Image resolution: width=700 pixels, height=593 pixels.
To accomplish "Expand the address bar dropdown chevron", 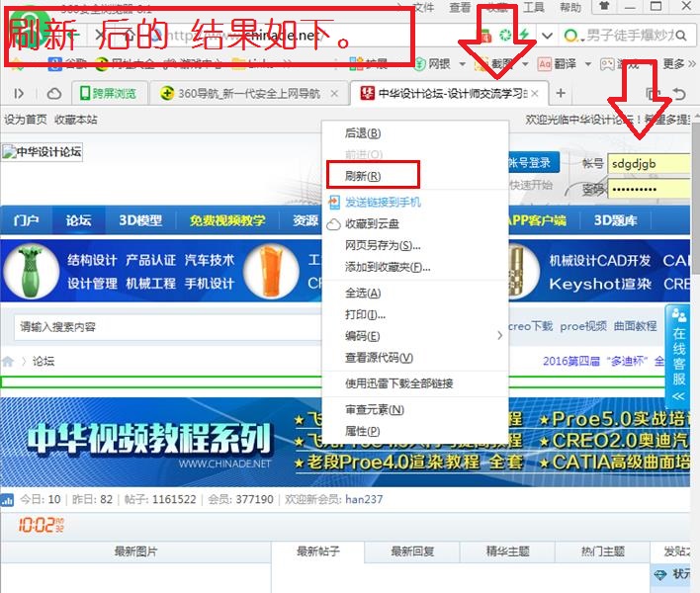I will [x=547, y=35].
